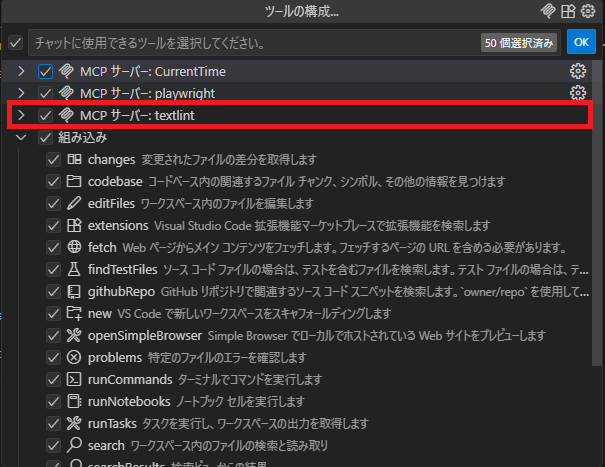Uncheck MCP サーバー: playwright checkbox

(x=45, y=93)
